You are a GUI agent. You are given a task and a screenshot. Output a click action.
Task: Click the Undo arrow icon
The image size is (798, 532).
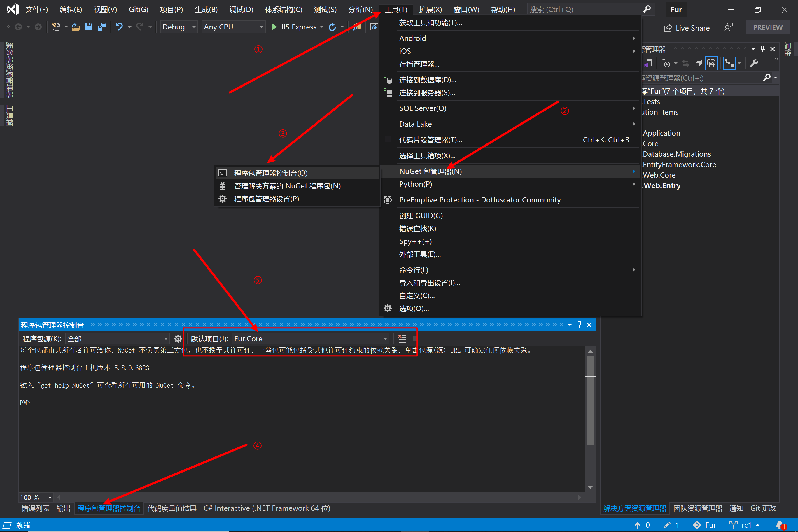[119, 27]
